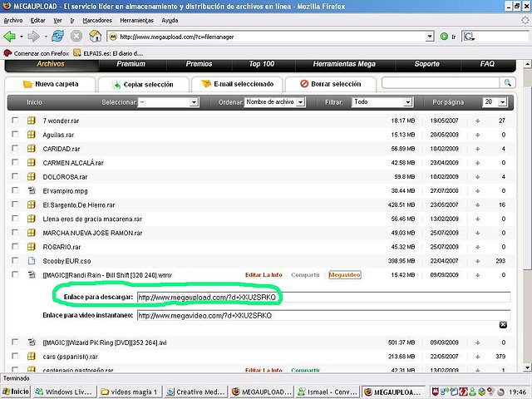Go to the Firefox home icon
This screenshot has width=532, height=399.
pos(96,36)
